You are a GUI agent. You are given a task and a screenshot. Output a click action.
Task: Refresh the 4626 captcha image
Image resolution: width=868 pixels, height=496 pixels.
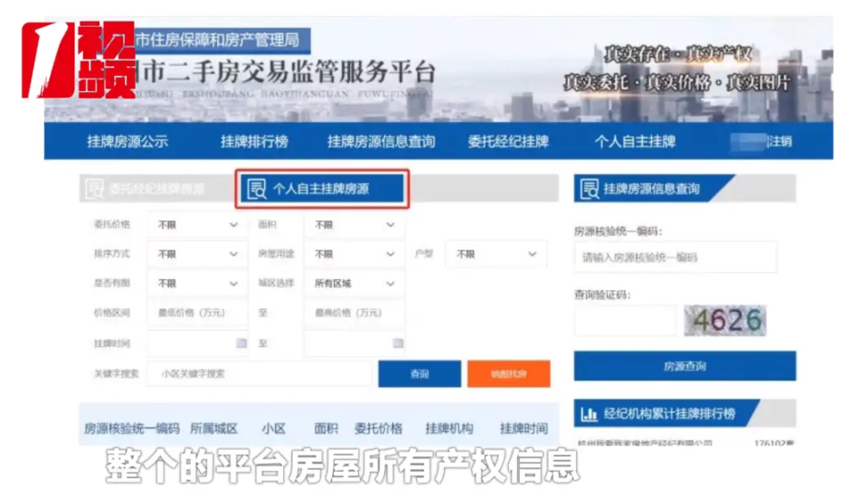(x=725, y=320)
